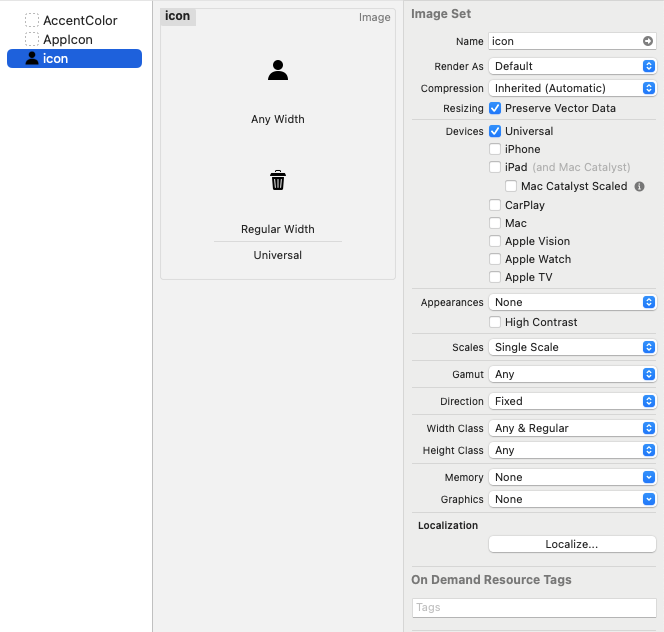Disable Preserve Vector Data checkbox
Screen dimensions: 664x632
pos(495,108)
